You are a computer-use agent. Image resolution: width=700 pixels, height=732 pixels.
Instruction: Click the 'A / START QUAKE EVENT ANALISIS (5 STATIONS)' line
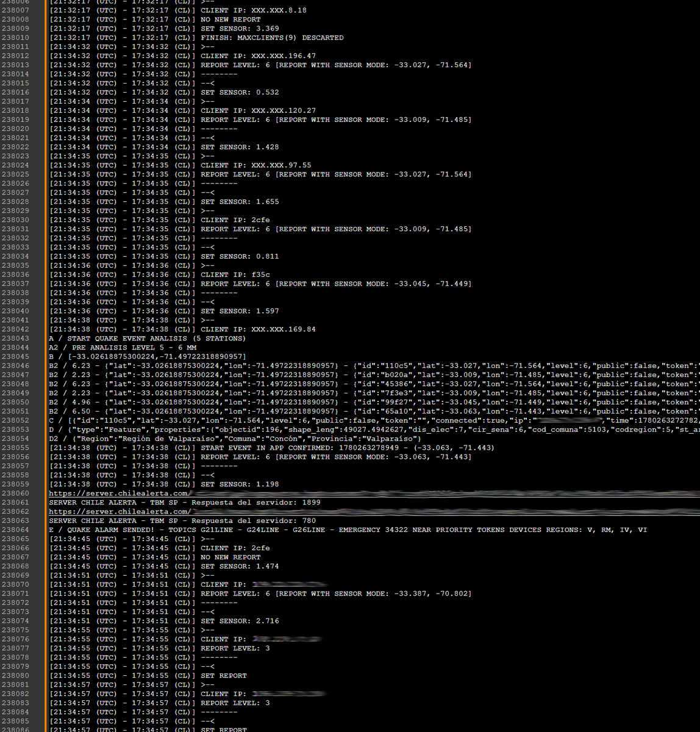(x=148, y=339)
